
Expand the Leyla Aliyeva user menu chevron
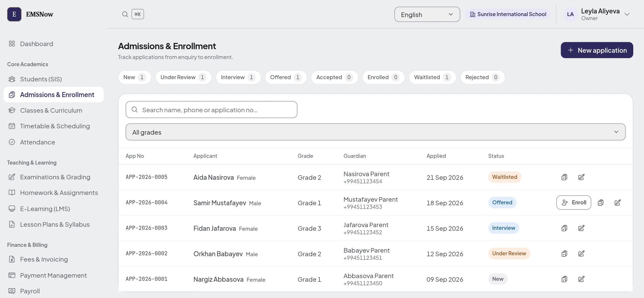click(x=627, y=14)
